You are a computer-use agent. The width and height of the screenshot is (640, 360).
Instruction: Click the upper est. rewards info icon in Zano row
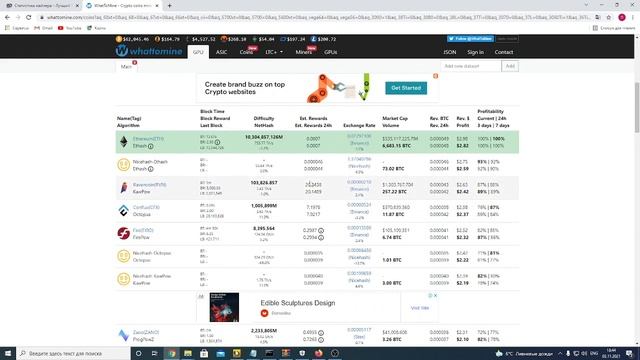[x=321, y=333]
